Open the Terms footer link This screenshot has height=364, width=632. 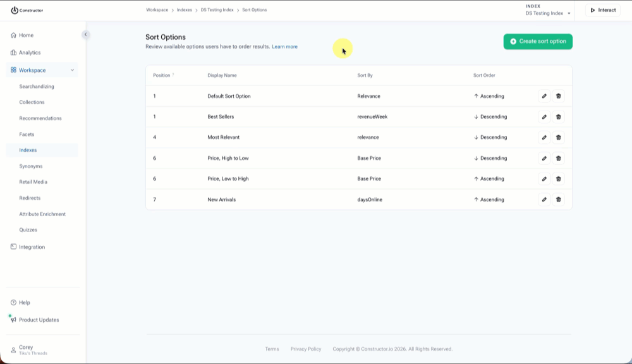point(272,349)
